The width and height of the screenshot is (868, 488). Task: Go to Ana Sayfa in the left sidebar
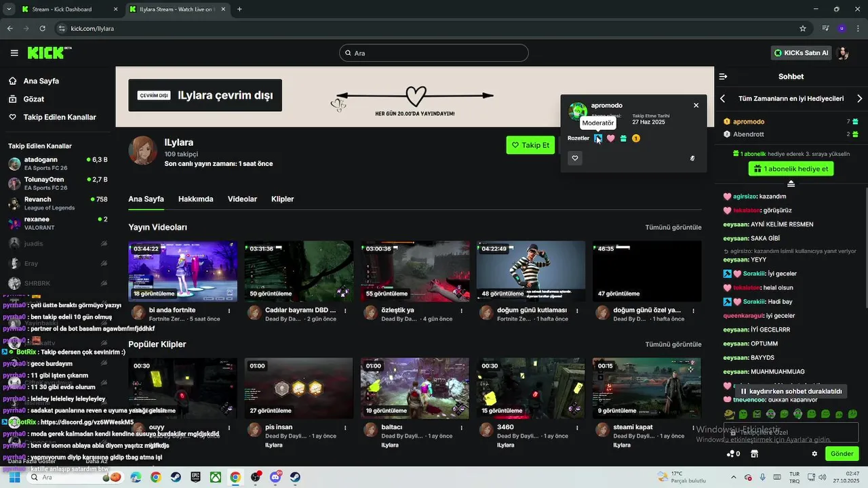tap(34, 81)
